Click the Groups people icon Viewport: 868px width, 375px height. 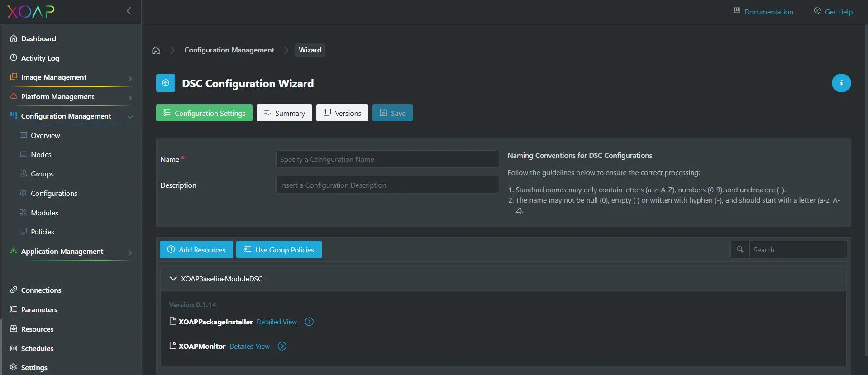tap(24, 173)
